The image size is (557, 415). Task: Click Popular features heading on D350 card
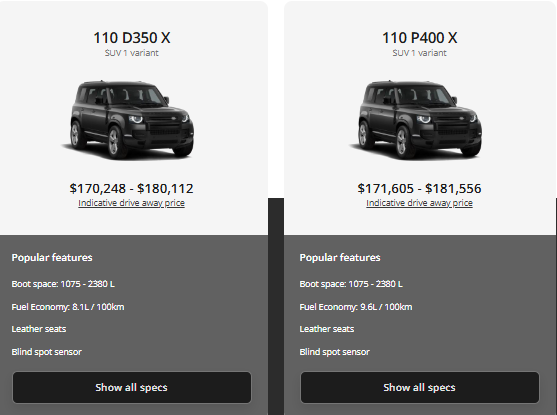(52, 258)
